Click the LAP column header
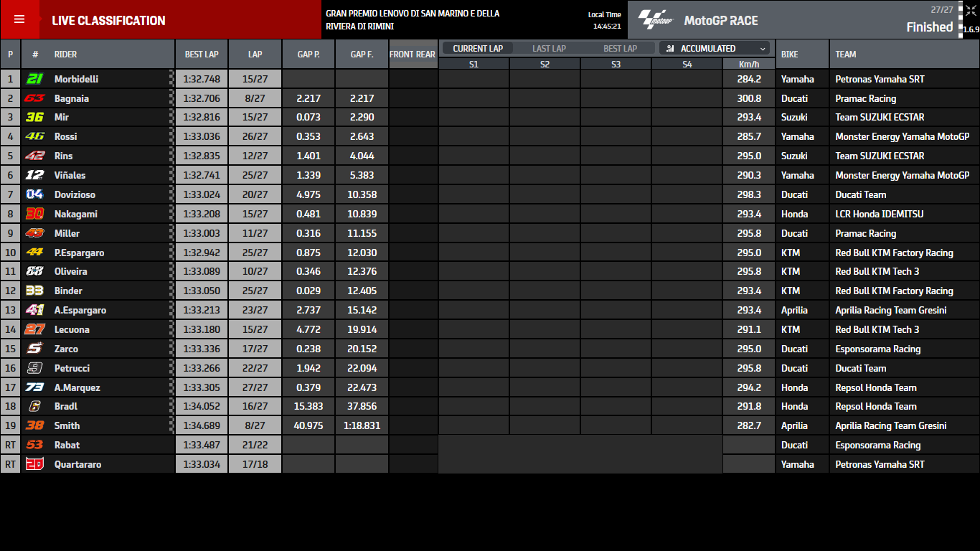 255,54
